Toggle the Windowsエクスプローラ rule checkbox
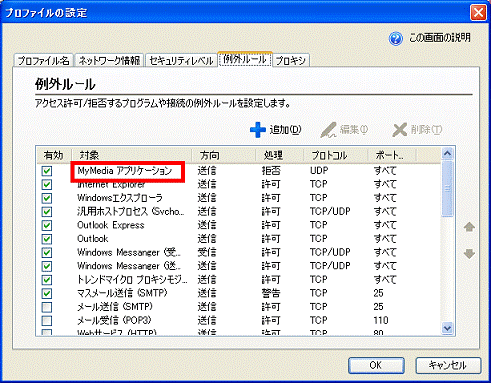 47,198
